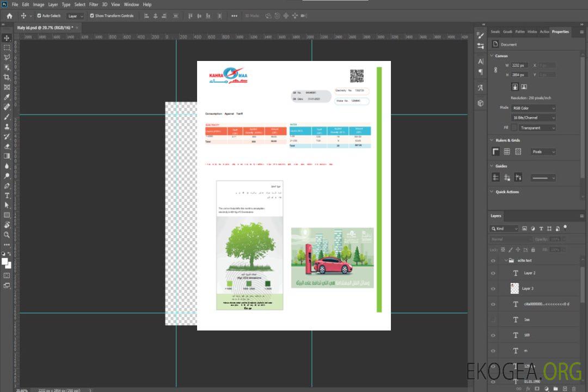Select the Lasso tool
Image resolution: width=588 pixels, height=392 pixels.
point(7,57)
